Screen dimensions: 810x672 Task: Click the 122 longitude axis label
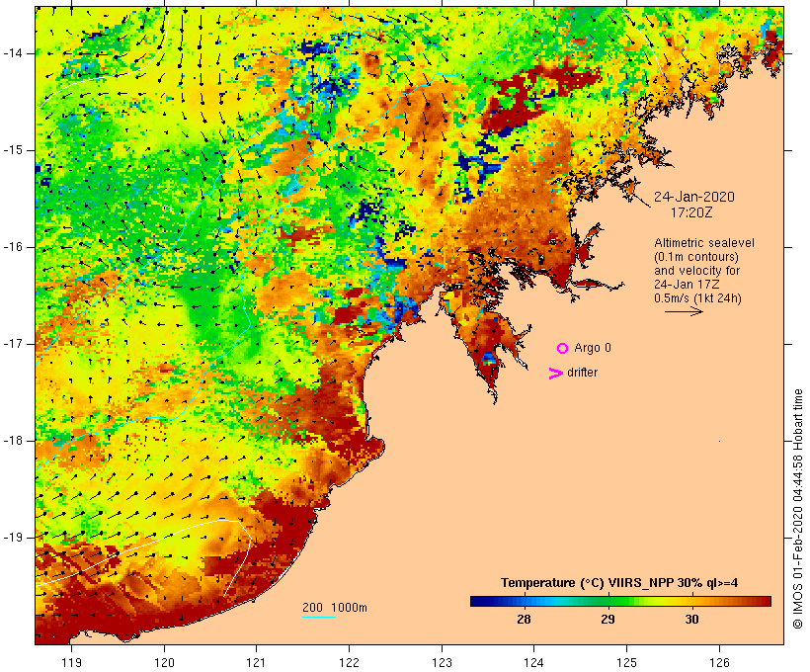350,663
